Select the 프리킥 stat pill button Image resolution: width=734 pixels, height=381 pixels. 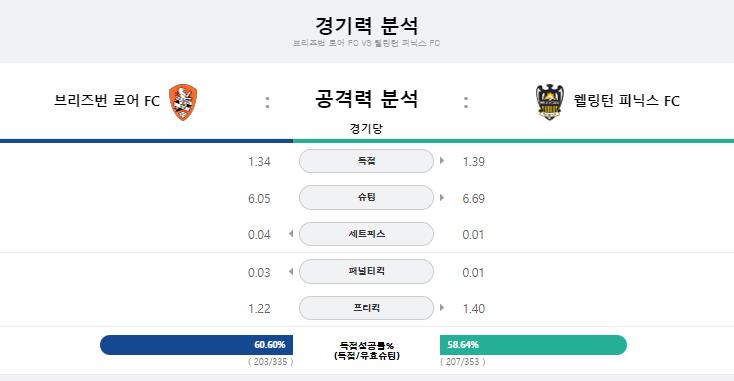[x=367, y=308]
